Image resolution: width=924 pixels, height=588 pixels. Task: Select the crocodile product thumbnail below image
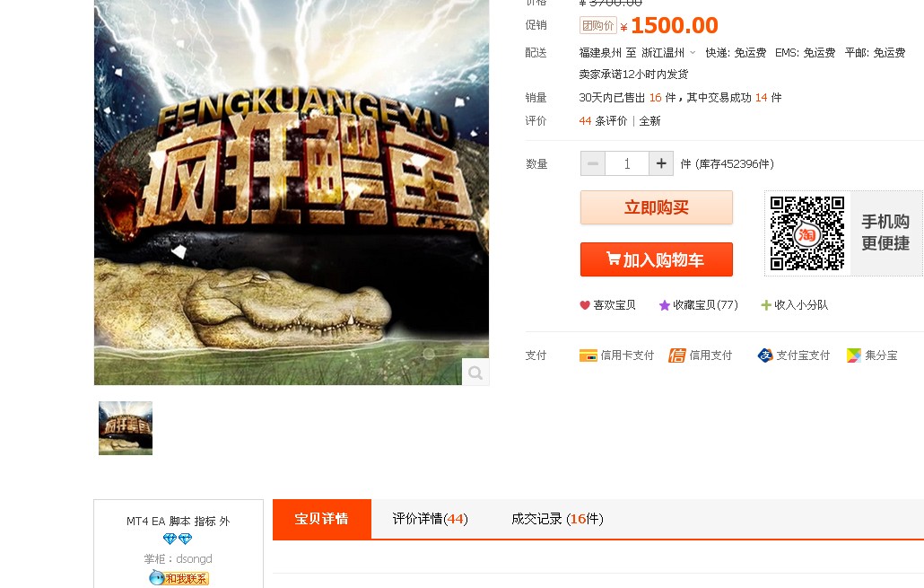[x=126, y=428]
